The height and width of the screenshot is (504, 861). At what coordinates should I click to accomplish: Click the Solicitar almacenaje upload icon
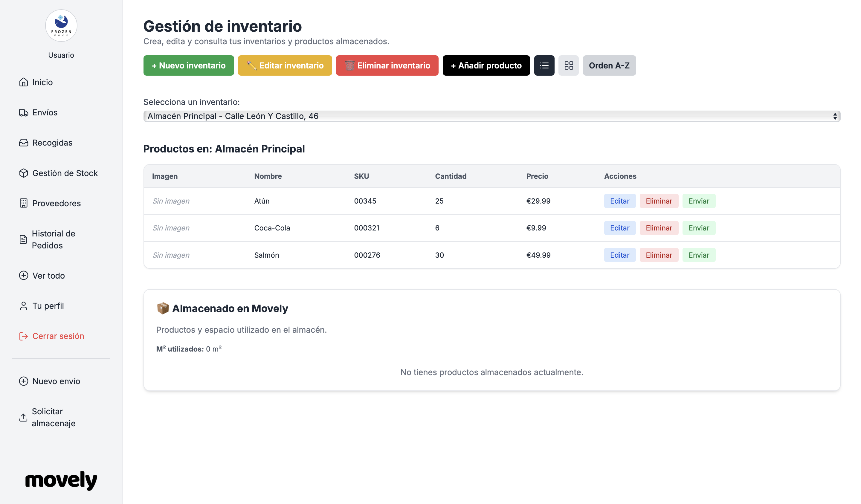[23, 417]
